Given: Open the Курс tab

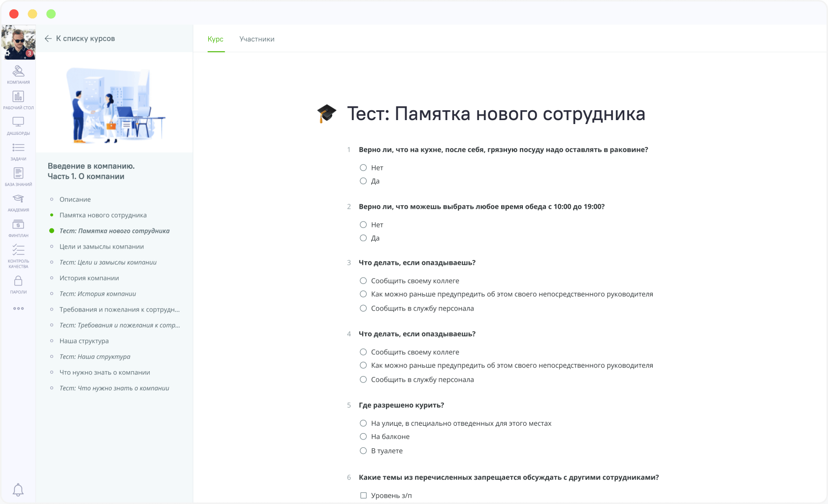Looking at the screenshot, I should [215, 39].
